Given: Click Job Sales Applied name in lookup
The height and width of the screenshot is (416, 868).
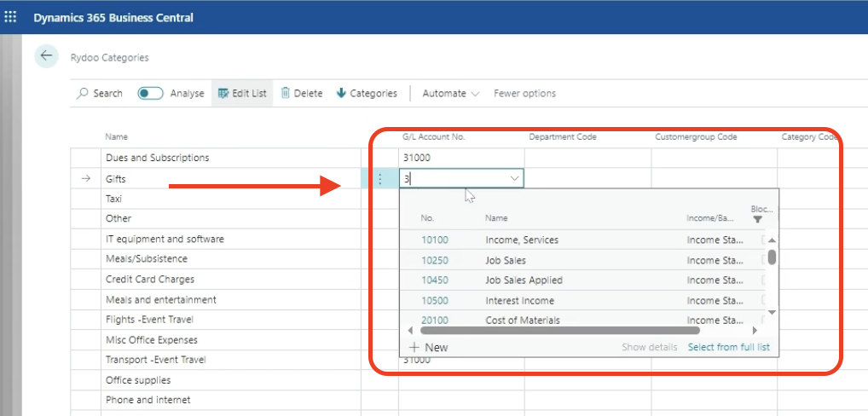Looking at the screenshot, I should [524, 280].
